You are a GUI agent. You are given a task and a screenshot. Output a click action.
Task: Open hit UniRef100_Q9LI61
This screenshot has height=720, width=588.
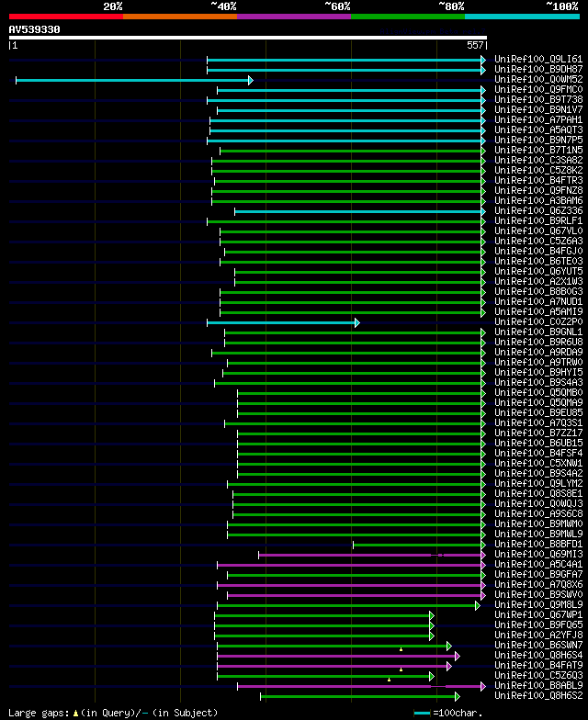[538, 59]
